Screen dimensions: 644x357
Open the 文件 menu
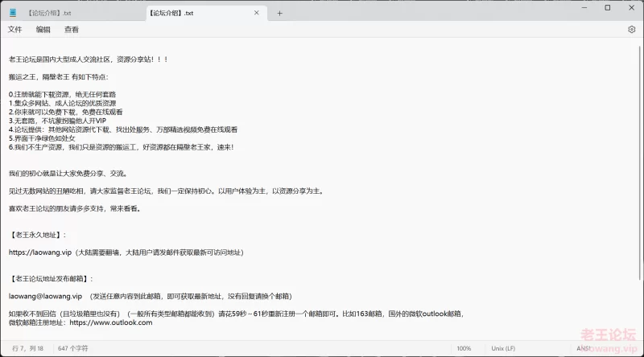click(14, 30)
